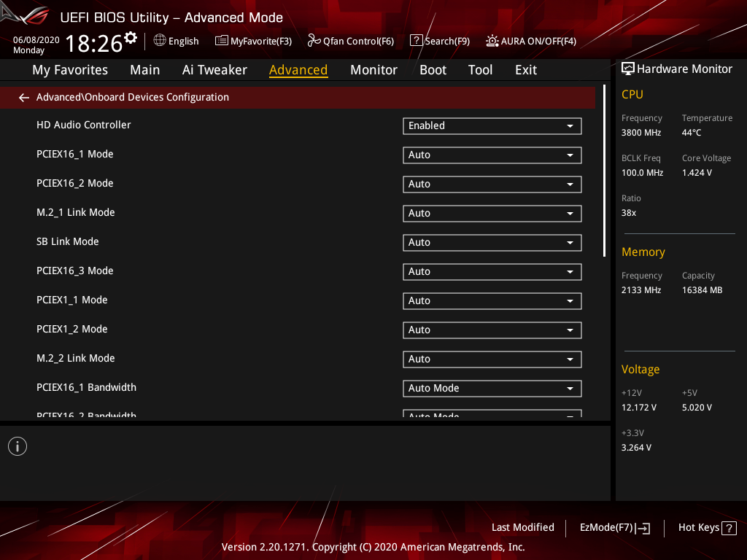The width and height of the screenshot is (747, 560).
Task: Click the Search(F9) label
Action: click(447, 41)
